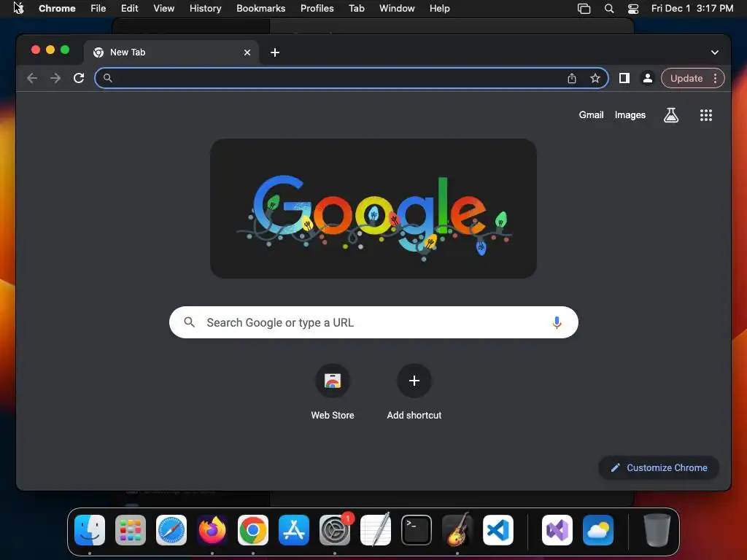Open the profile avatar icon
Viewport: 747px width, 560px height.
(648, 78)
